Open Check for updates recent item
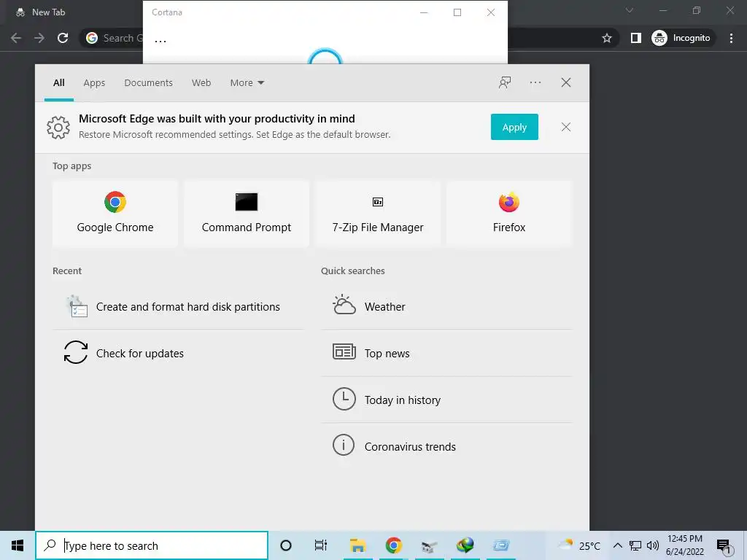Image resolution: width=747 pixels, height=560 pixels. pos(178,354)
